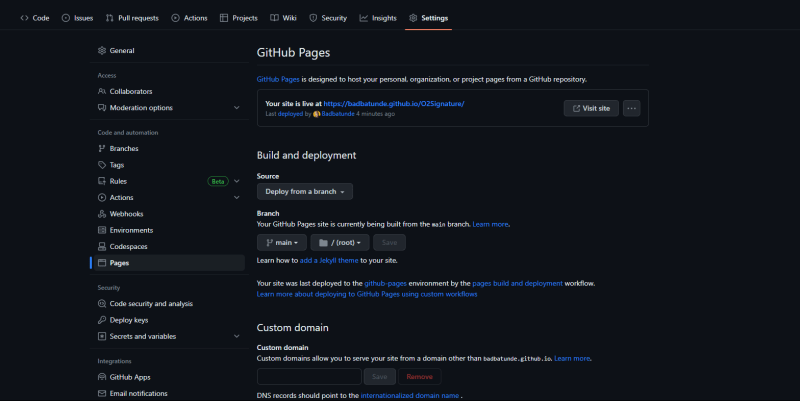This screenshot has height=401, width=800.
Task: Click the Tags tag icon
Action: [102, 165]
